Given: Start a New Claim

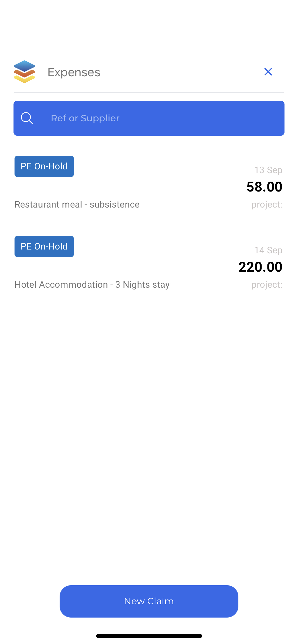Looking at the screenshot, I should click(x=149, y=601).
